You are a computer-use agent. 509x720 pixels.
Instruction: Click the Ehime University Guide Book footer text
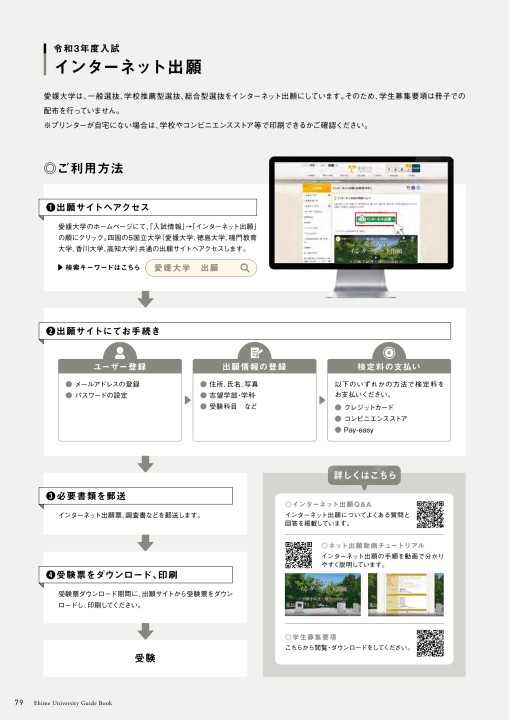73,703
